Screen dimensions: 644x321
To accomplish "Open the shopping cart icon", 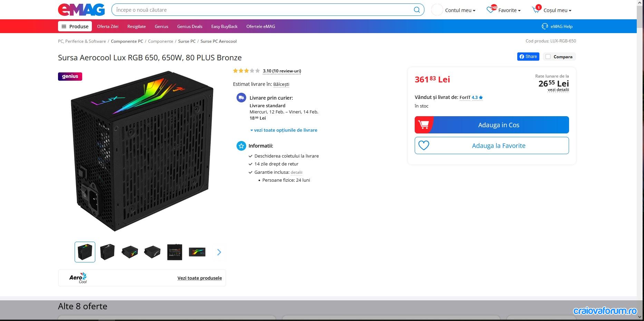I will click(x=536, y=9).
